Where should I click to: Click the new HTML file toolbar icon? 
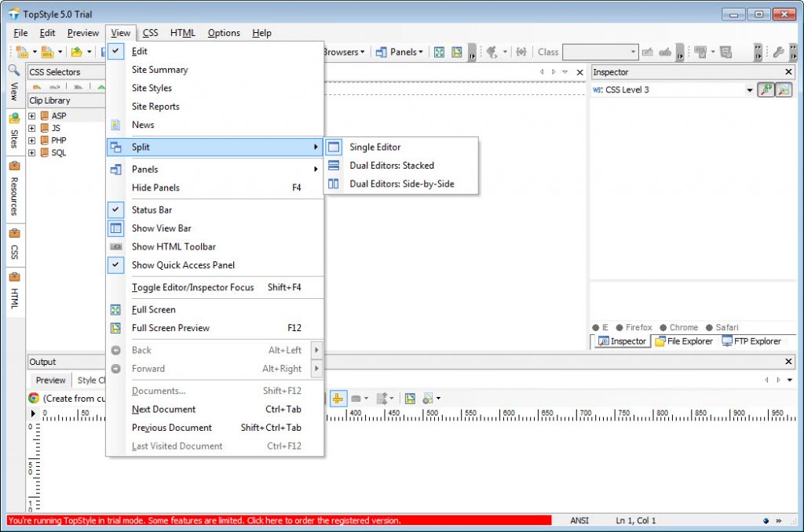tap(47, 52)
